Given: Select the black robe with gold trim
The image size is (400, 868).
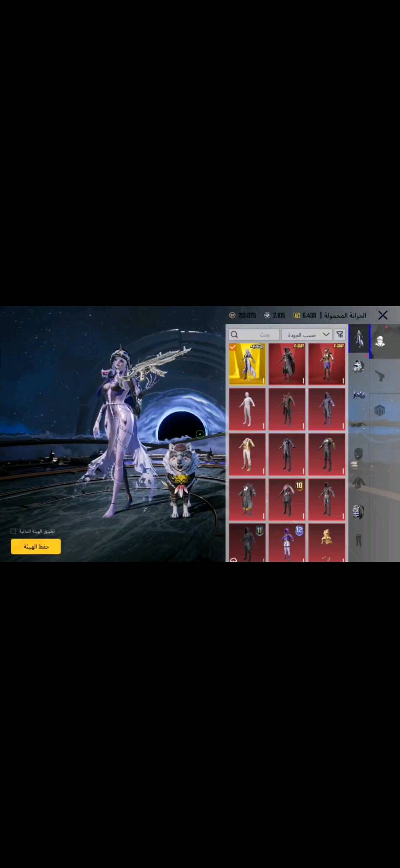Looking at the screenshot, I should (247, 499).
